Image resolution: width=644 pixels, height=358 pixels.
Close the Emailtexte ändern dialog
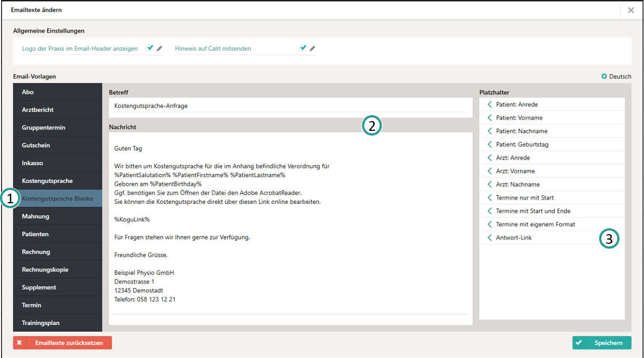point(631,10)
